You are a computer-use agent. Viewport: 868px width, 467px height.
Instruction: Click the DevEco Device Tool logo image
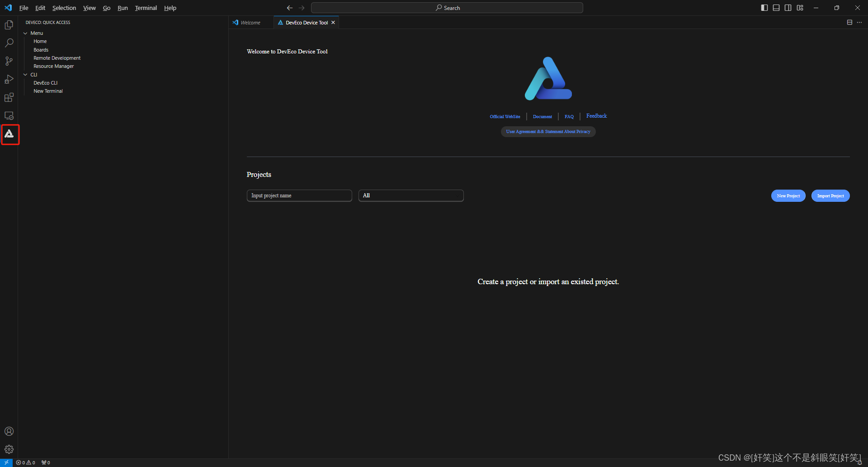548,78
